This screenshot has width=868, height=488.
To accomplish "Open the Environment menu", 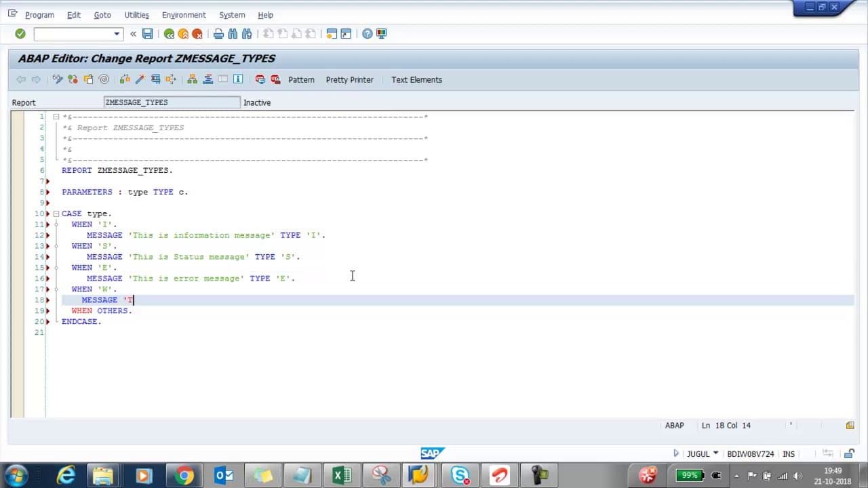I will pos(184,15).
